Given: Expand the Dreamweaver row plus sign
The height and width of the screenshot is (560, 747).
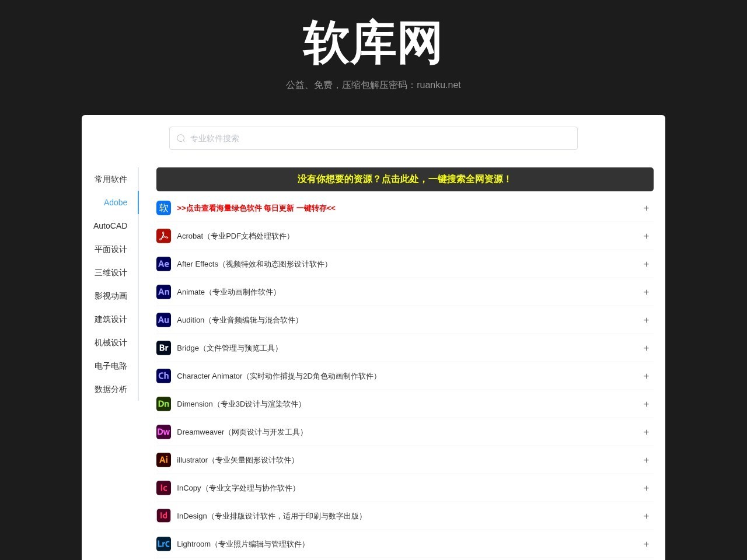Looking at the screenshot, I should coord(646,432).
